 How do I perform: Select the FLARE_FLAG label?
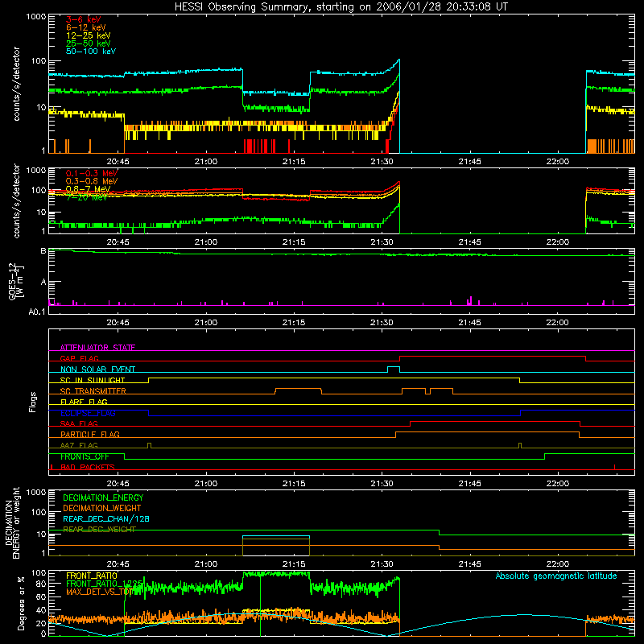(x=84, y=402)
